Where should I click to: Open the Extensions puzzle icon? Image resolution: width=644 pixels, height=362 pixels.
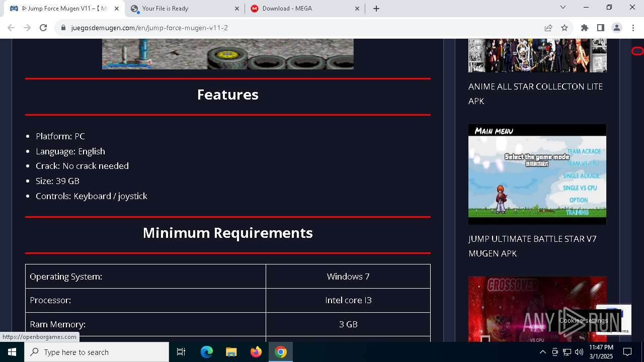(585, 28)
